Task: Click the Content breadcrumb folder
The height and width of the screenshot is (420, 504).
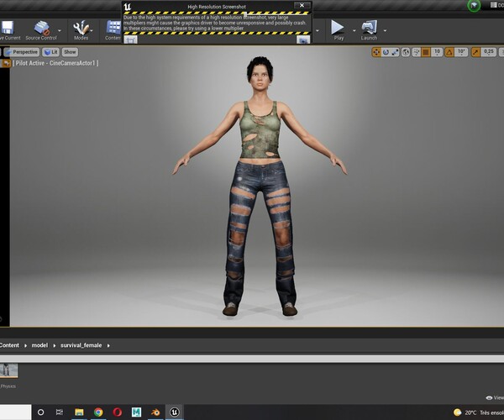Action: pyautogui.click(x=9, y=345)
